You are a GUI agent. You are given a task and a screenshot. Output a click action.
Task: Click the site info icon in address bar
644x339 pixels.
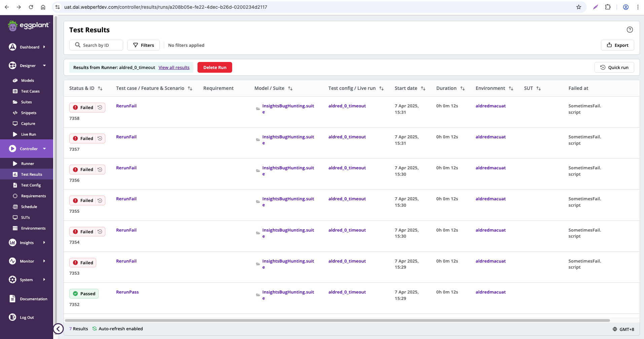coord(58,7)
